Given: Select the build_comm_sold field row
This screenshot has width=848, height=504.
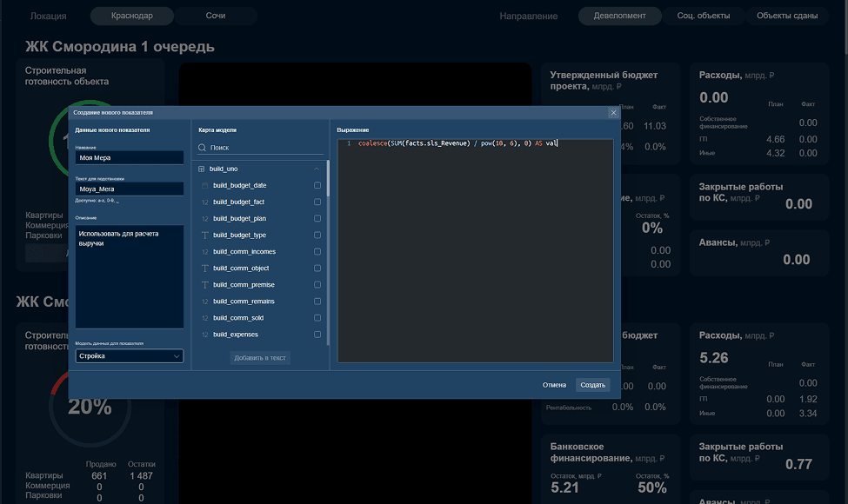Looking at the screenshot, I should tap(261, 318).
